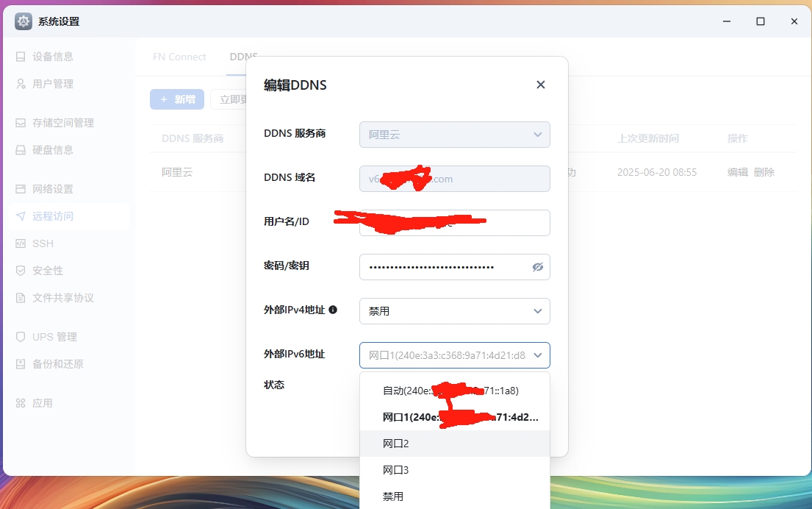Click the 安全性 shield icon

(x=21, y=271)
